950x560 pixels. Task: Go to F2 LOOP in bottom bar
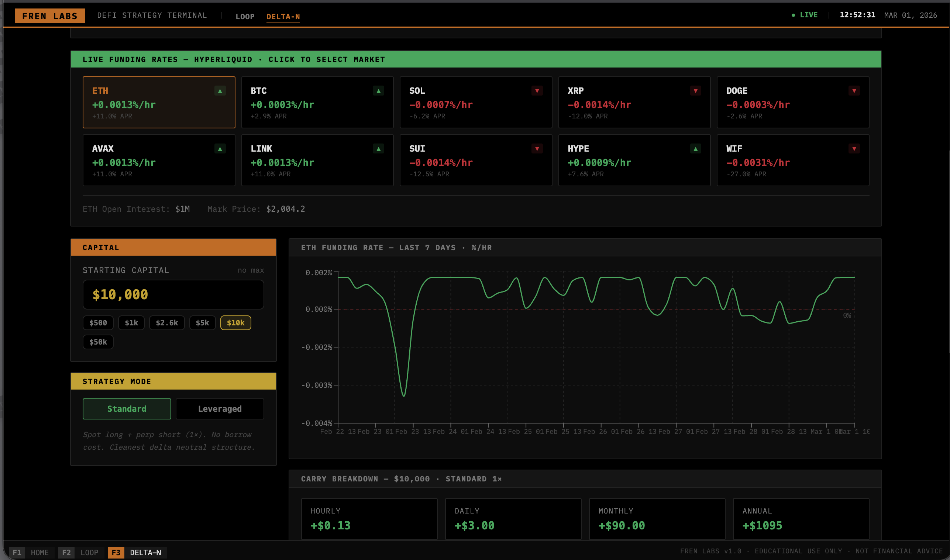coord(81,553)
